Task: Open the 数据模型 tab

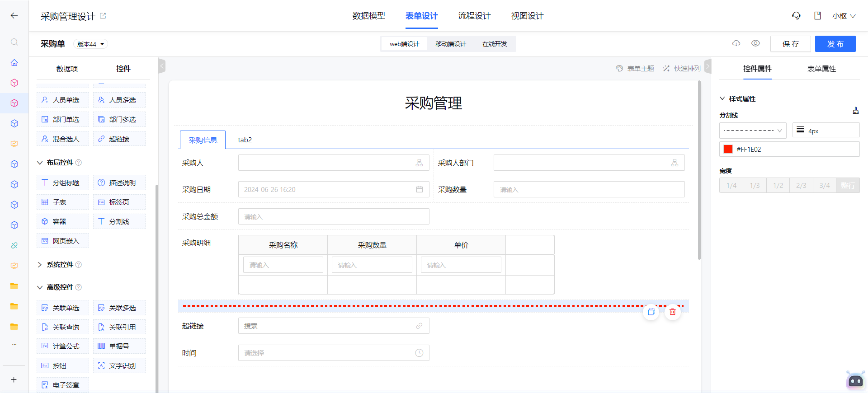Action: (x=368, y=16)
